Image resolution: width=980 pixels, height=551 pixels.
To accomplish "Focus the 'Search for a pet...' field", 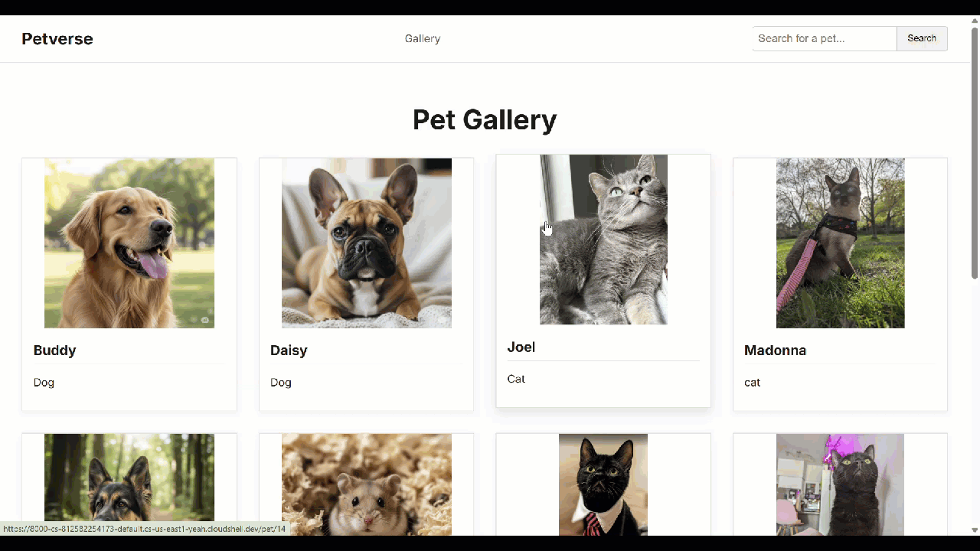I will click(x=825, y=38).
